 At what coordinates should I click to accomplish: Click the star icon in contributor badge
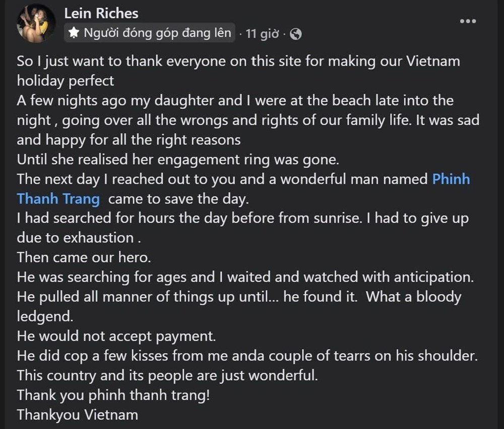(x=74, y=33)
